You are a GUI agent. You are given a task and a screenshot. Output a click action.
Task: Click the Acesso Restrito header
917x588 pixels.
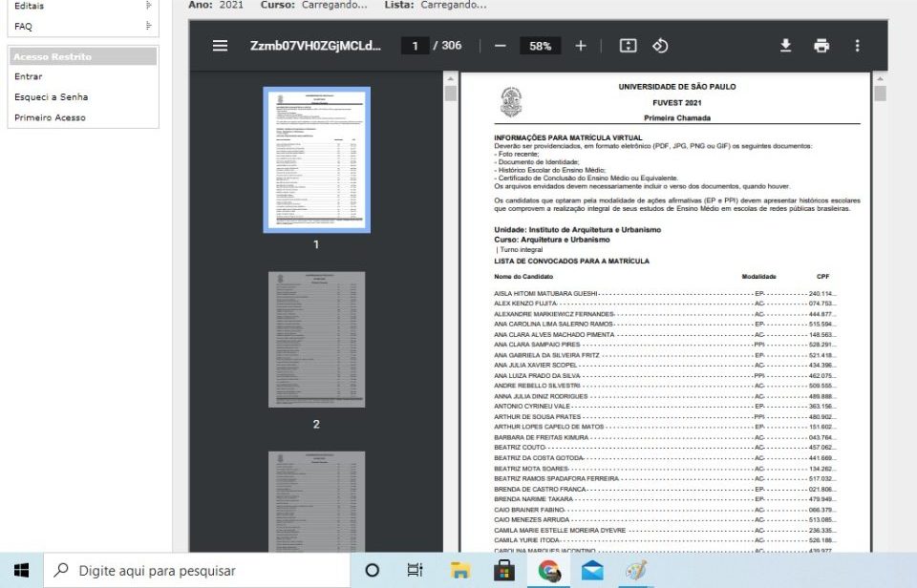click(x=83, y=56)
